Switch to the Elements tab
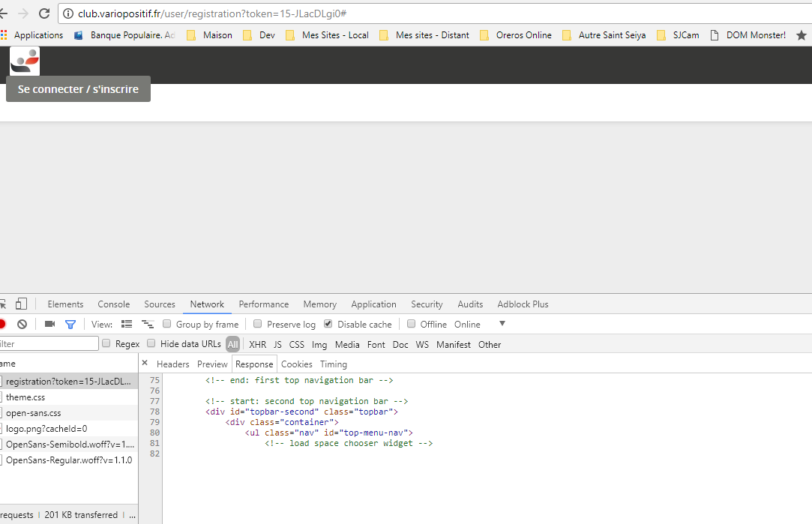 (x=65, y=304)
